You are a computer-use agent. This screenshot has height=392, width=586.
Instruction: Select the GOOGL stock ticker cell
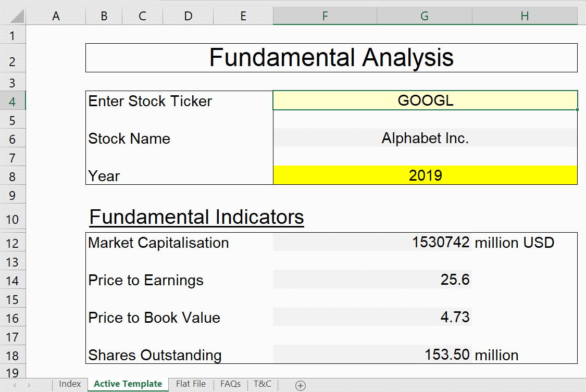425,100
